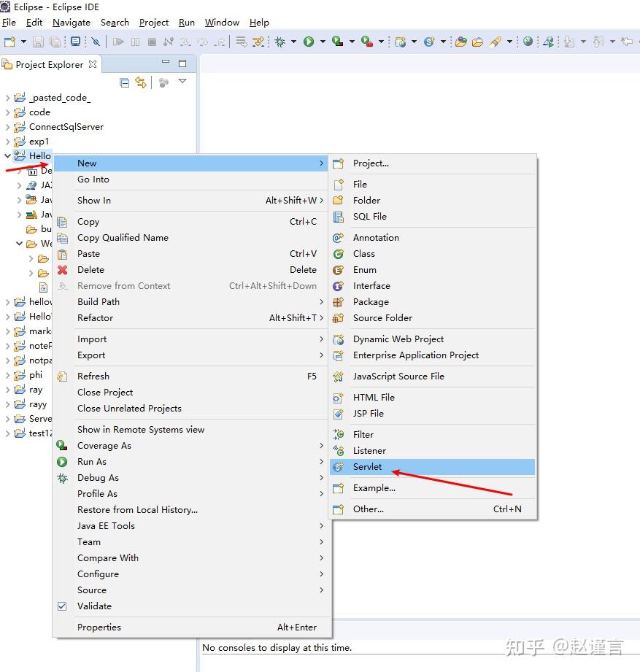Choose Servlet from the New submenu
Screen dimensions: 640x672
(x=368, y=467)
